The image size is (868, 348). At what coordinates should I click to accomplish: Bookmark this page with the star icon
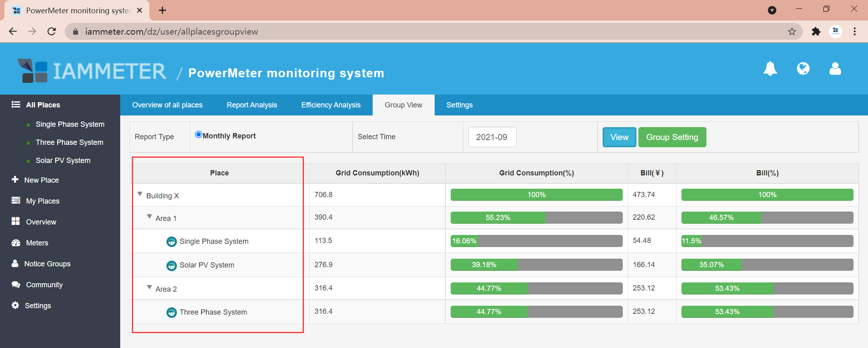point(792,31)
